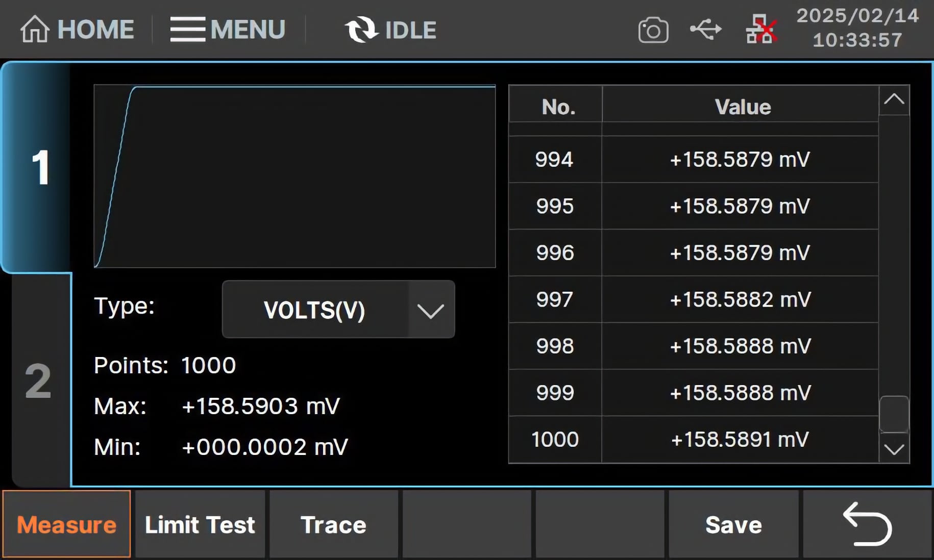Viewport: 934px width, 560px height.
Task: Click the table scrollbar thumb
Action: pyautogui.click(x=894, y=414)
